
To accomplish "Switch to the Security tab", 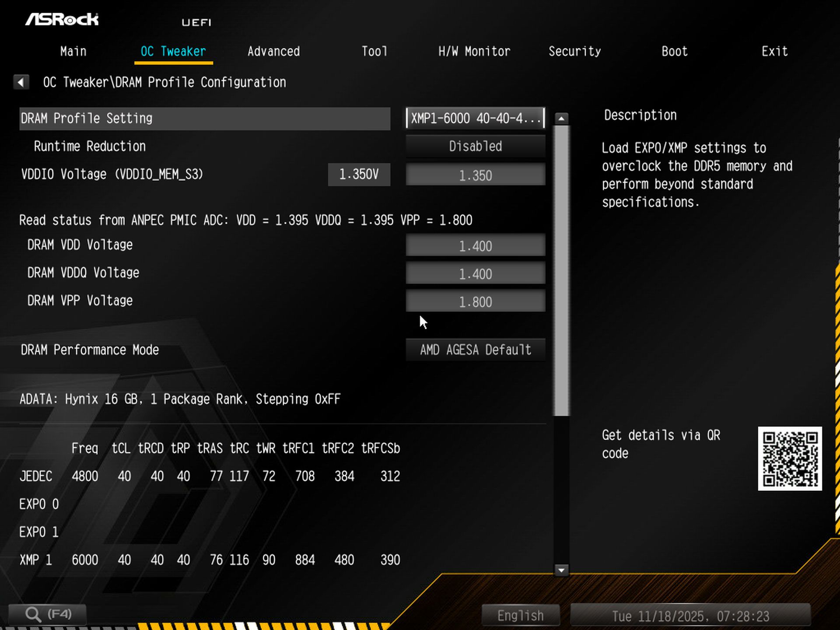I will point(575,51).
